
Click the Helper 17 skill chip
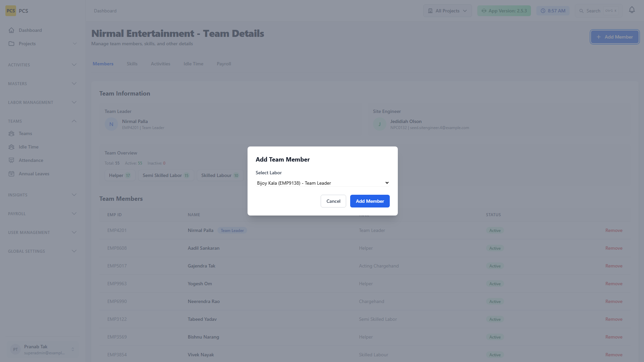(x=120, y=175)
